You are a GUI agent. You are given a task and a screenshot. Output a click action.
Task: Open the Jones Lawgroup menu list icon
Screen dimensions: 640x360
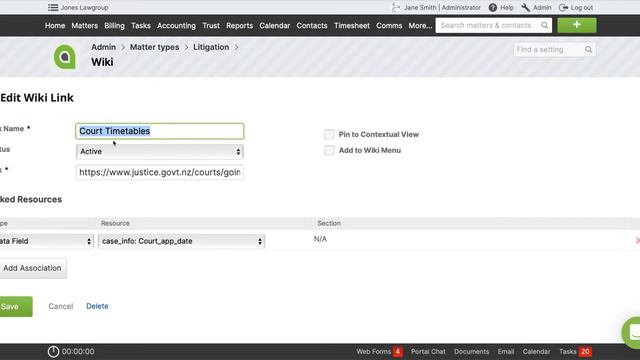[x=53, y=7]
